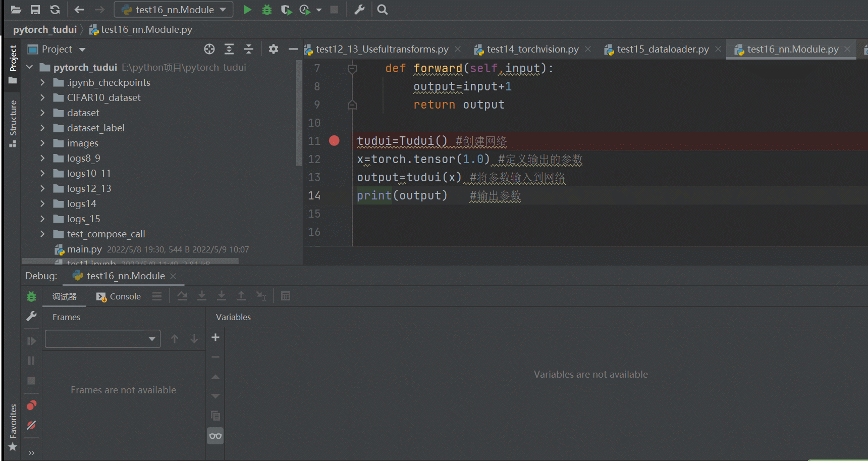Click View Breakpoints red circles icon
The image size is (868, 461).
pos(31,405)
